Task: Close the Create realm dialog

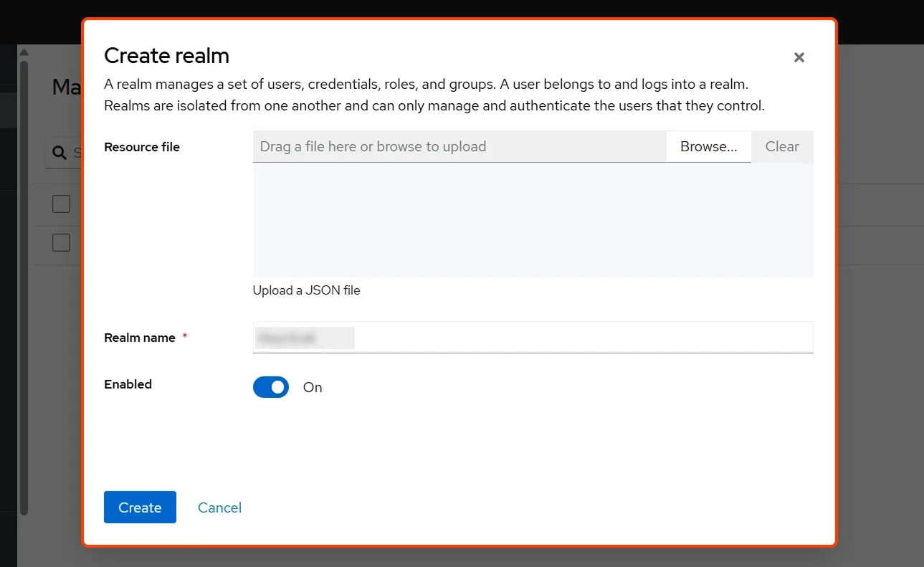Action: point(799,57)
